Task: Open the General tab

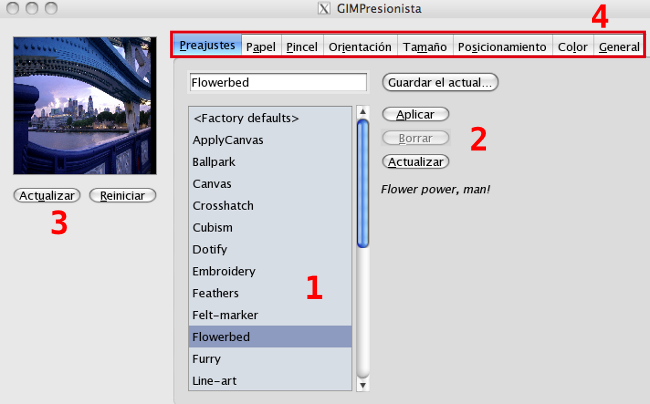Action: [619, 46]
